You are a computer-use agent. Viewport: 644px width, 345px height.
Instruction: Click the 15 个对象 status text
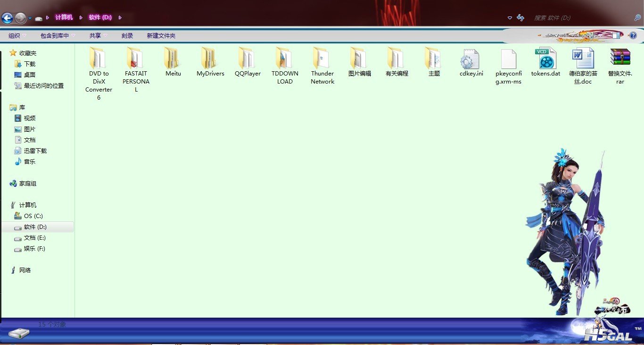coord(52,325)
